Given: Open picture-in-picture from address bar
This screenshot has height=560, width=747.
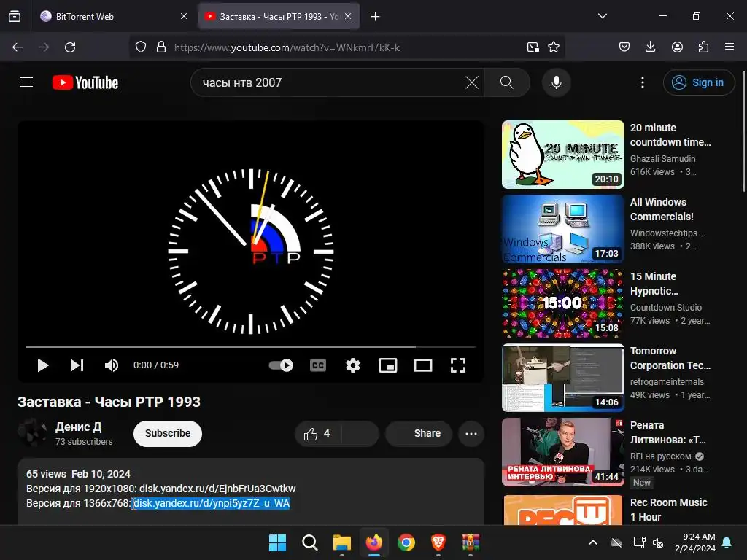Looking at the screenshot, I should pyautogui.click(x=533, y=47).
